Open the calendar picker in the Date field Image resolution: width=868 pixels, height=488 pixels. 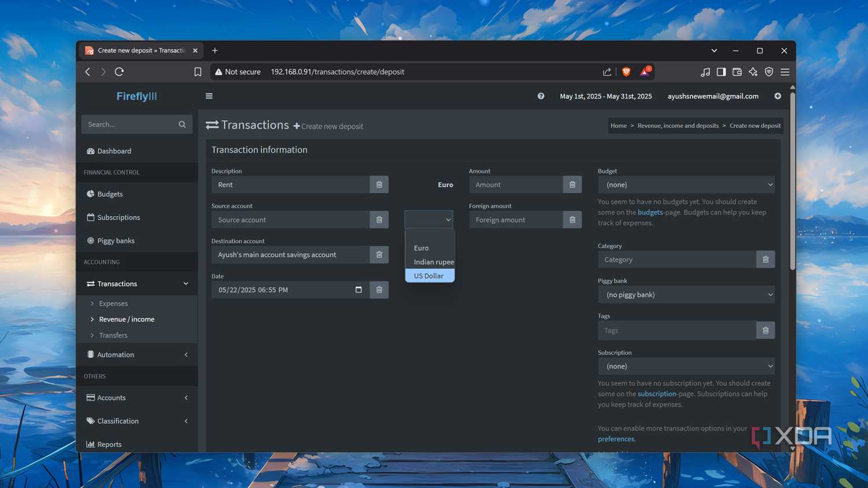pos(358,290)
